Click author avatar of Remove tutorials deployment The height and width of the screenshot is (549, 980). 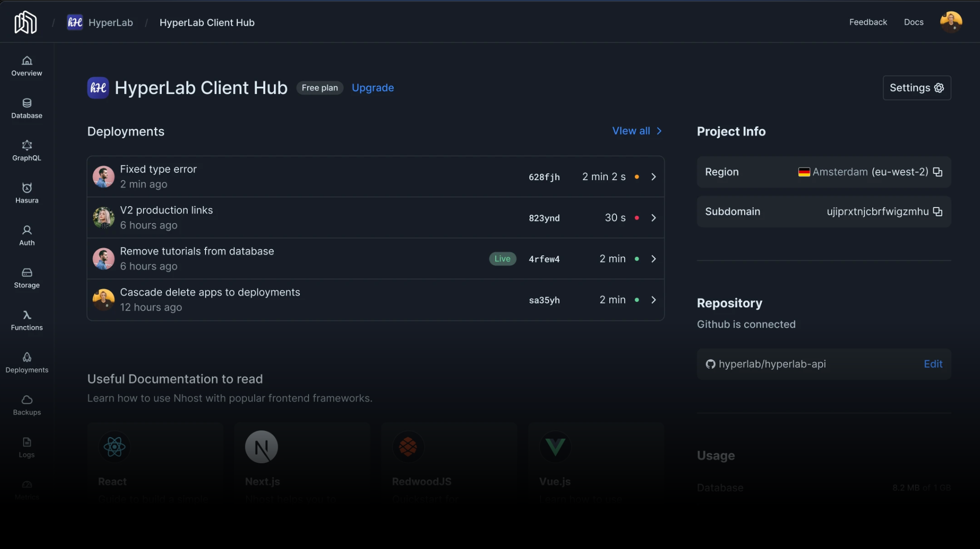click(x=103, y=259)
